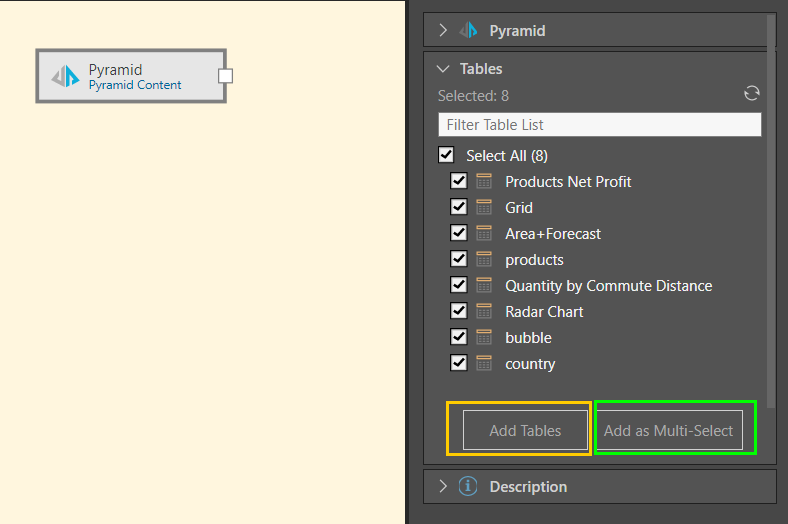788x524 pixels.
Task: Click the Pyramid logo in panel header
Action: pyautogui.click(x=468, y=31)
